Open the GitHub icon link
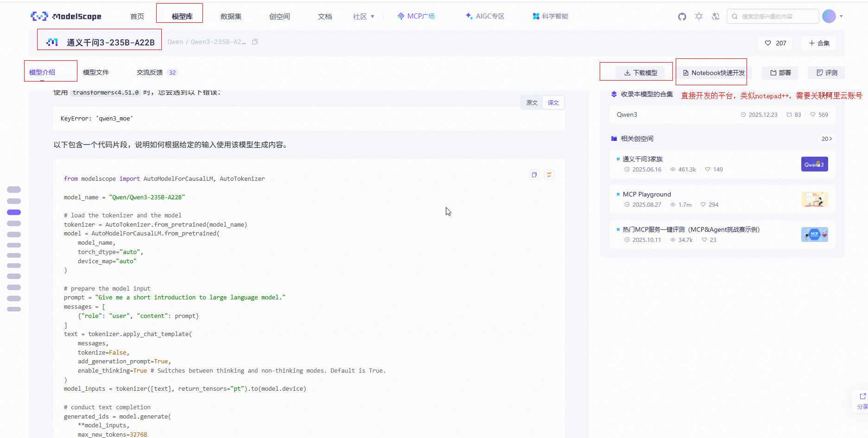Image resolution: width=868 pixels, height=438 pixels. pos(682,17)
